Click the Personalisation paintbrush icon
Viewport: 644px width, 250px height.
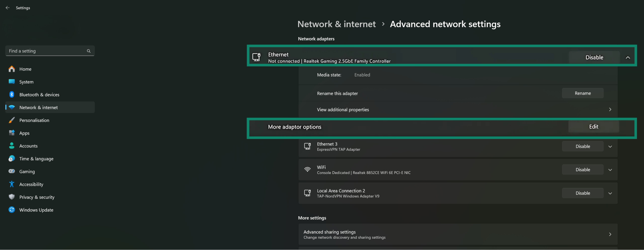click(12, 120)
